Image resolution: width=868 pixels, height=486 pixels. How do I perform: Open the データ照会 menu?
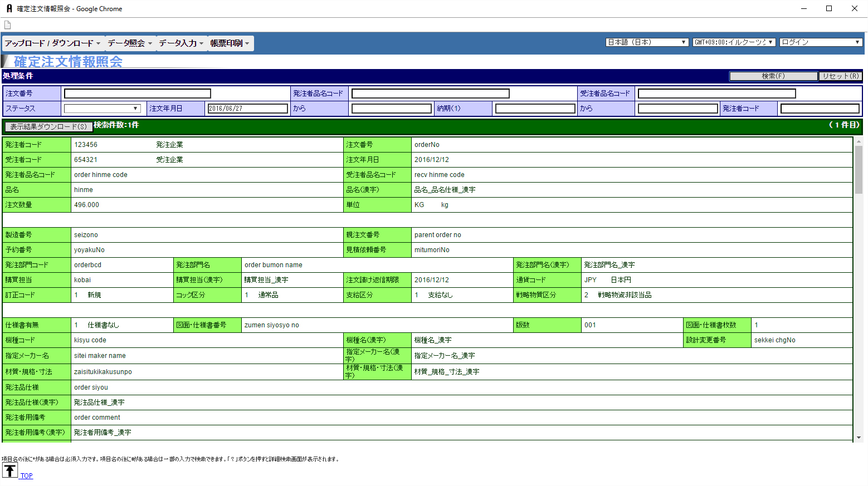(x=130, y=43)
